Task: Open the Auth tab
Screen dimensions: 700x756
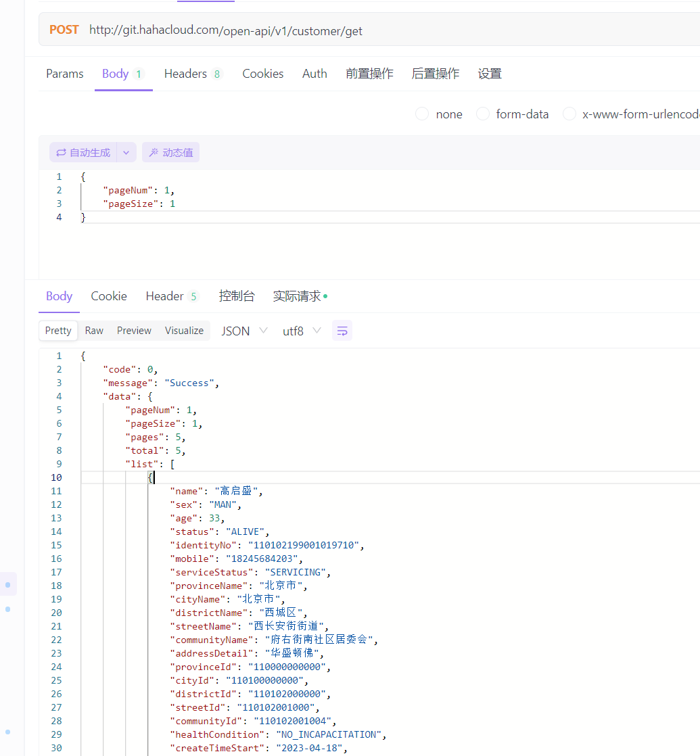Action: point(314,74)
